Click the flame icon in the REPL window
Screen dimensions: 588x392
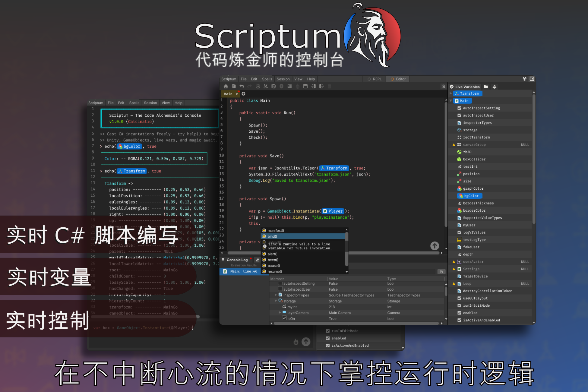pos(296,342)
